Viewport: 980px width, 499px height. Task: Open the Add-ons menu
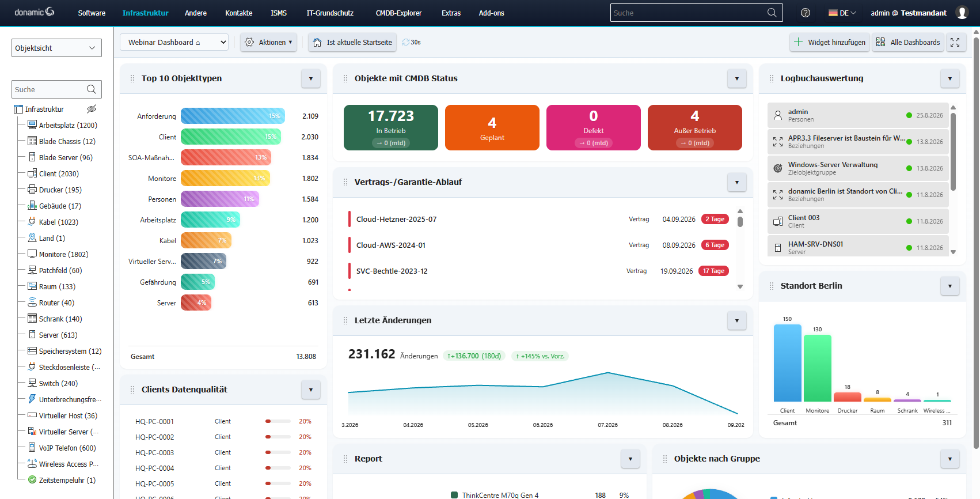[x=491, y=13]
